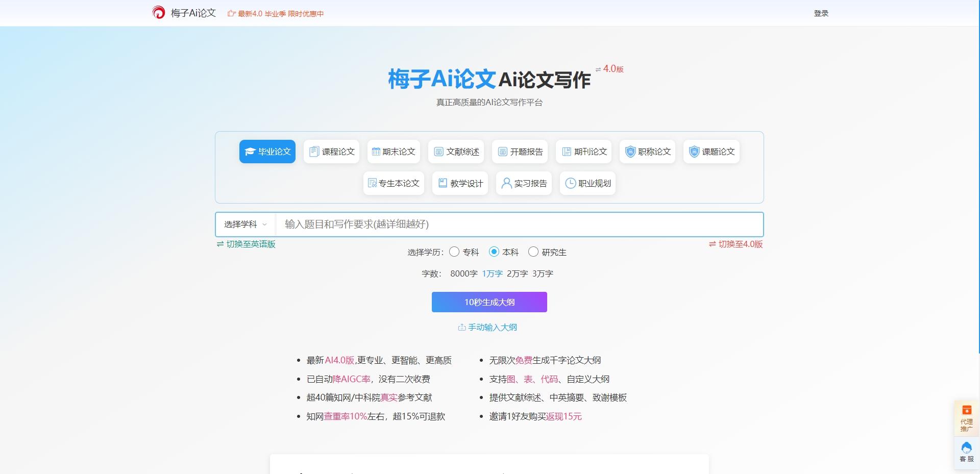Switch to the 期末论文 tab
This screenshot has width=980, height=474.
coord(394,152)
